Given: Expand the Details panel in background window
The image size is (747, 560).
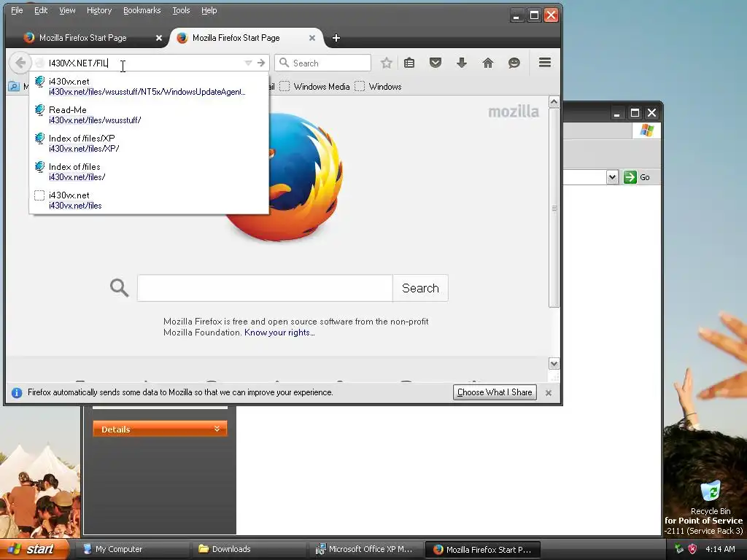Looking at the screenshot, I should (160, 429).
